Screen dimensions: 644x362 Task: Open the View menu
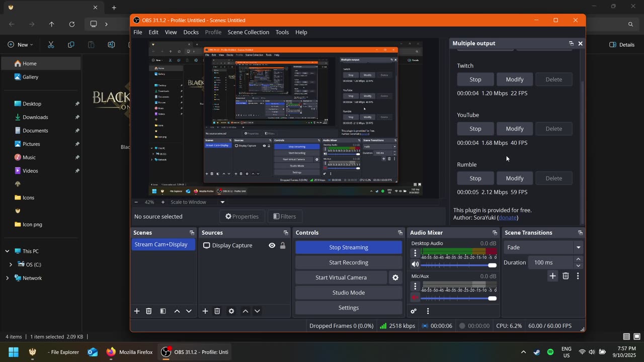click(171, 32)
